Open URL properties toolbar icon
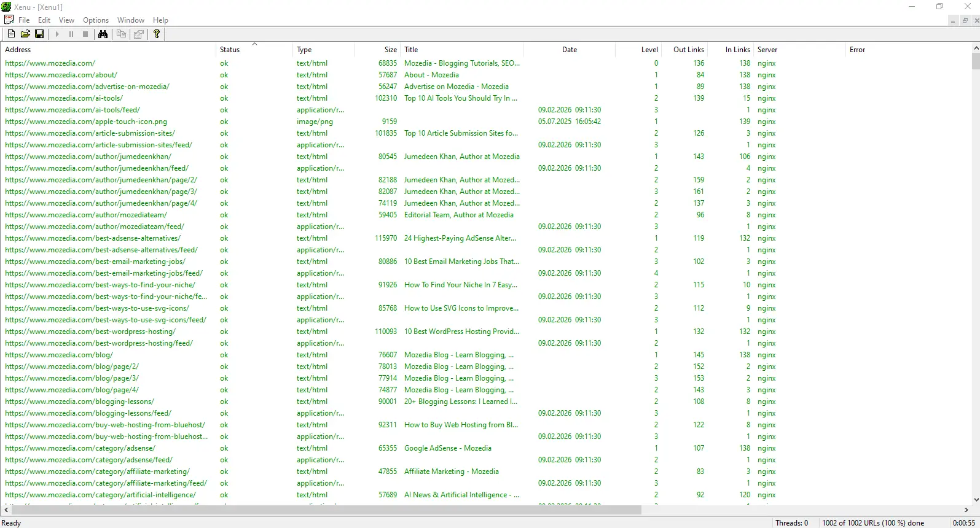This screenshot has height=528, width=980. [x=139, y=34]
